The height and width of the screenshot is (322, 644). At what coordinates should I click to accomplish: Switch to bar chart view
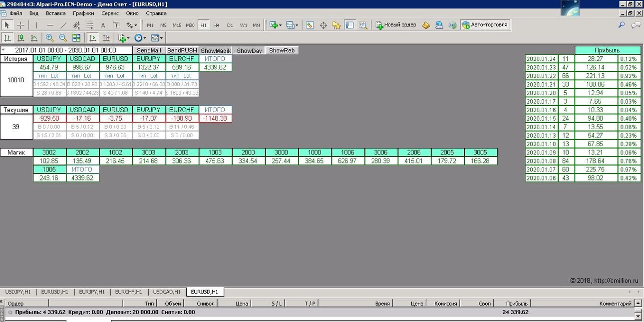point(8,37)
